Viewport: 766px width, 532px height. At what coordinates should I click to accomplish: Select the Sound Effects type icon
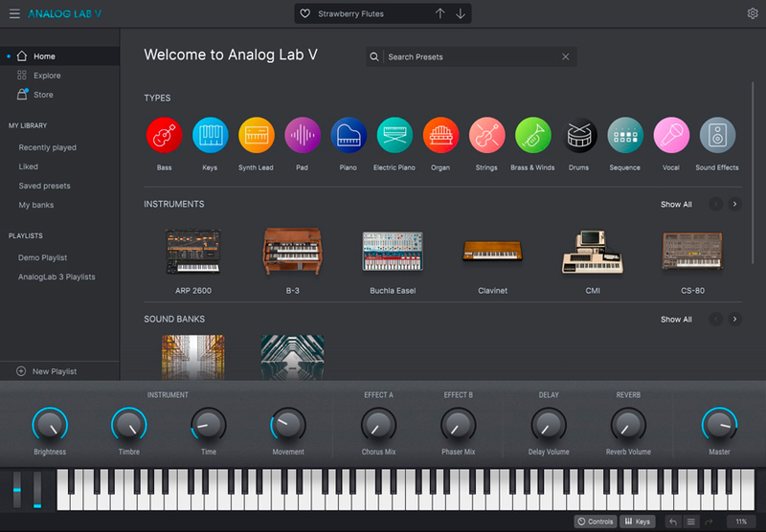(x=717, y=135)
